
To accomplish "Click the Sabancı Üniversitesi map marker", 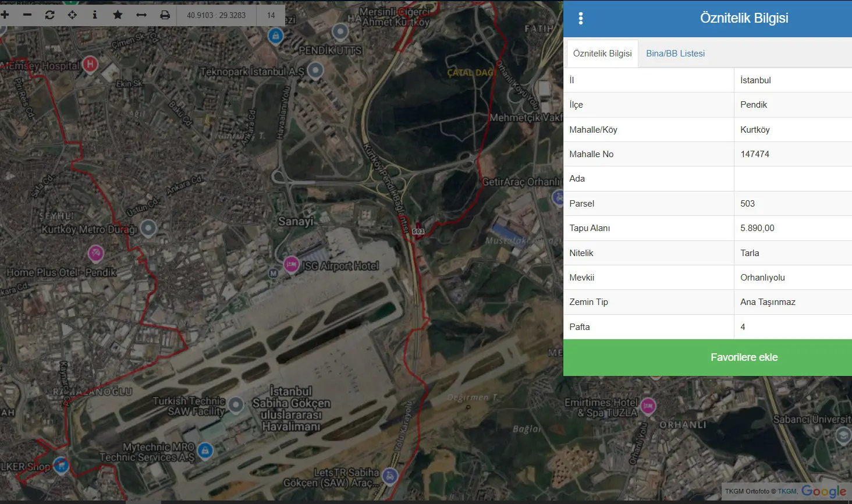I will tap(843, 435).
